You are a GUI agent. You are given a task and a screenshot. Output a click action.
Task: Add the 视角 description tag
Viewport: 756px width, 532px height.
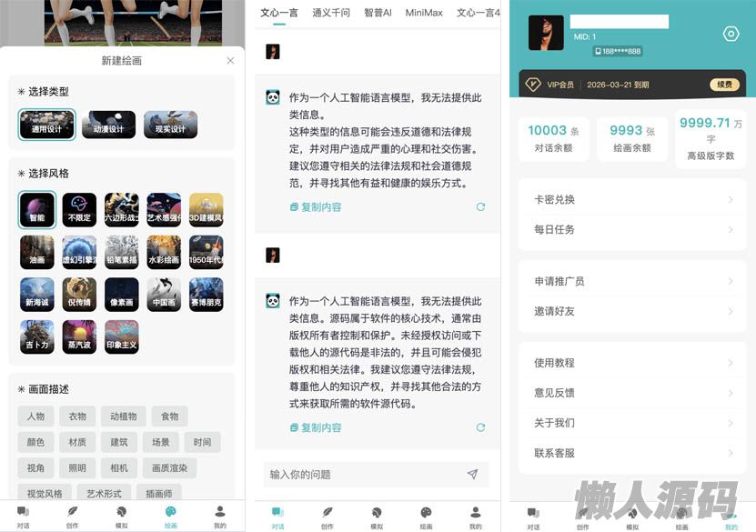click(35, 468)
